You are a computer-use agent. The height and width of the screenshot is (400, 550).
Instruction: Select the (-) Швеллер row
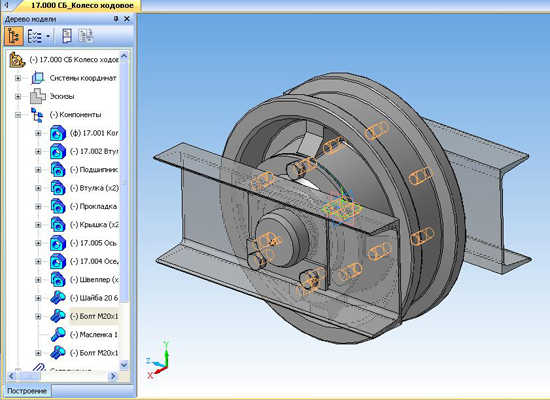[x=94, y=280]
